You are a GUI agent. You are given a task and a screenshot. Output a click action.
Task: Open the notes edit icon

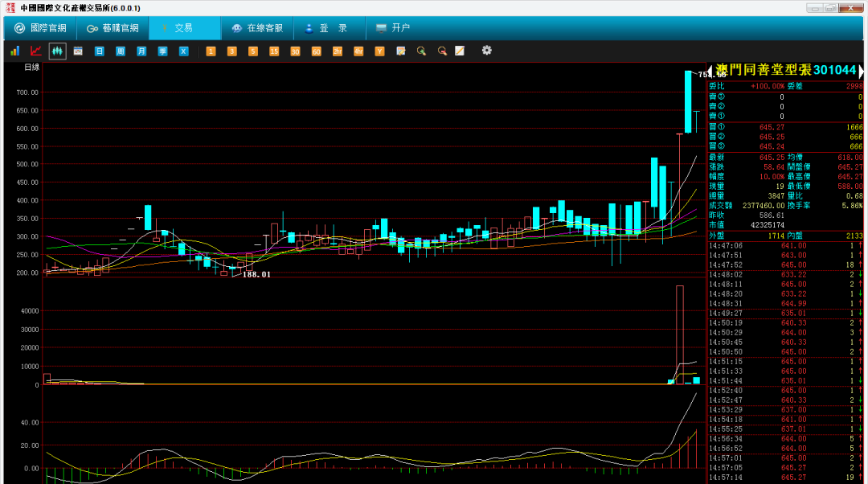(401, 51)
